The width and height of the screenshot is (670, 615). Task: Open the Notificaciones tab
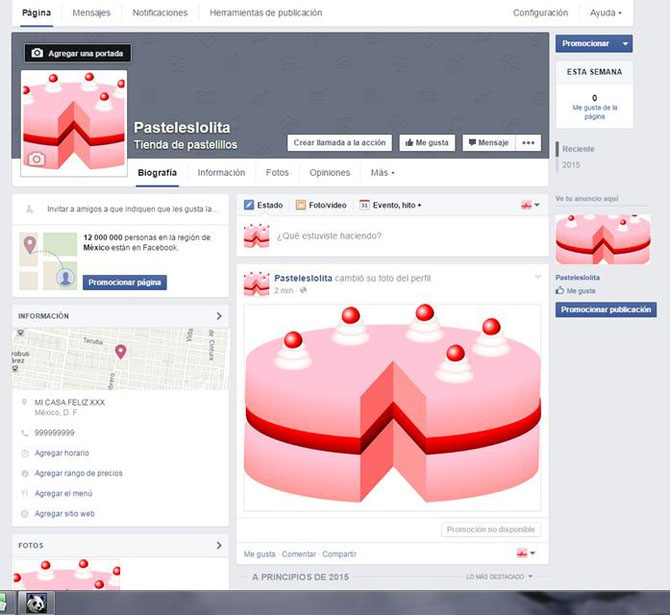point(160,13)
